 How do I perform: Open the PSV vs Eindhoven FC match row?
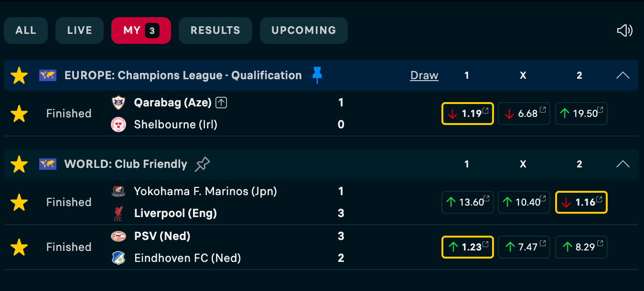coord(239,247)
